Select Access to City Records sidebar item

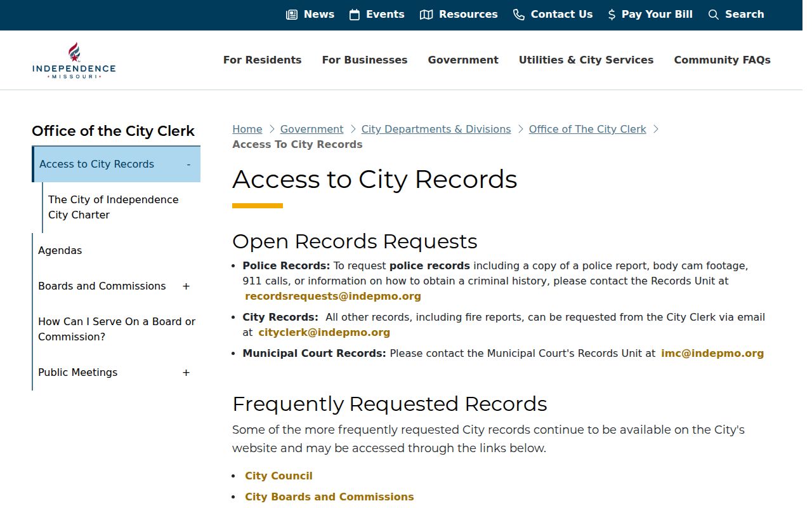click(x=97, y=164)
